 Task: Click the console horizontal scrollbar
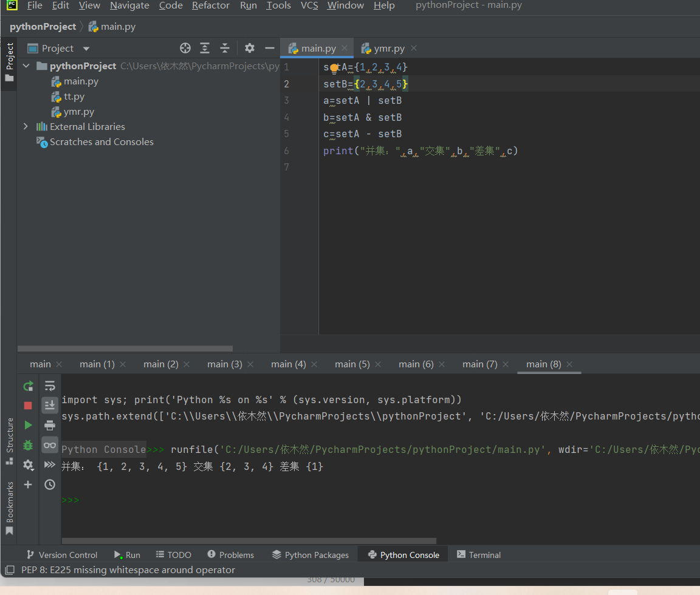click(249, 541)
